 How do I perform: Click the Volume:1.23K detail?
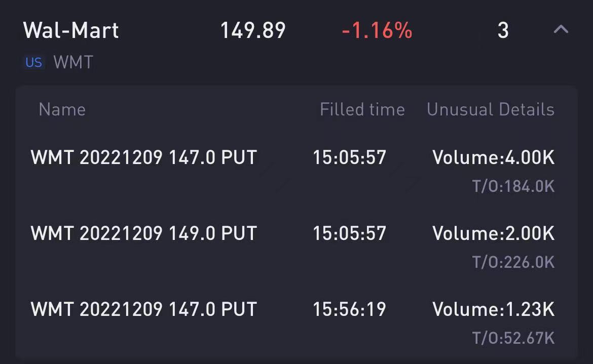click(x=494, y=309)
